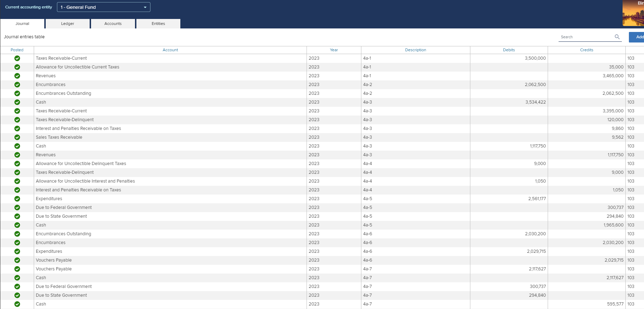This screenshot has height=309, width=644.
Task: Click posted checkmark for 4a-7 Vouchers Payable row
Action: click(17, 269)
